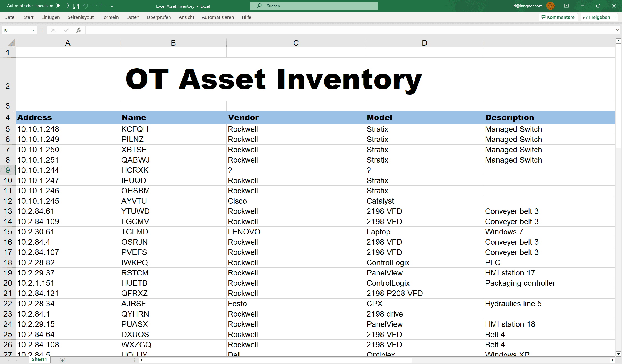Click the vertical scrollbar up arrow
Image resolution: width=622 pixels, height=364 pixels.
point(618,41)
